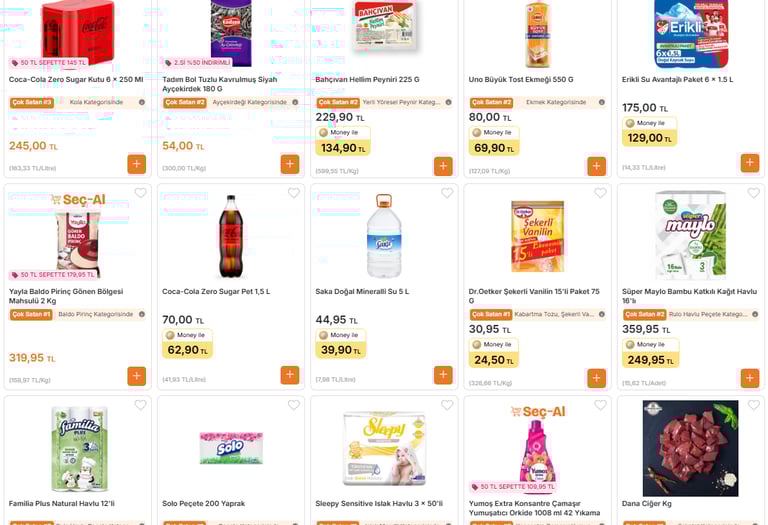
Task: Add Uno Büyük Tost Ekmeği to cart
Action: point(597,166)
